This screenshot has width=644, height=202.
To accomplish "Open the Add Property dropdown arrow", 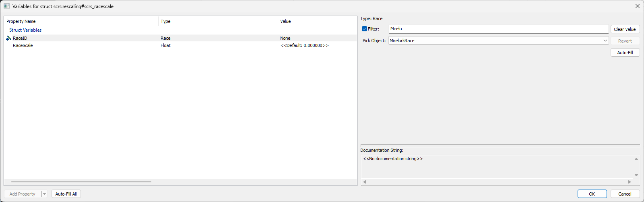I will [44, 194].
